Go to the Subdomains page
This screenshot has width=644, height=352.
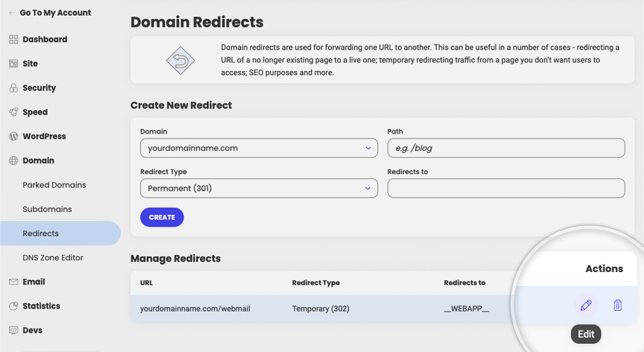tap(48, 209)
